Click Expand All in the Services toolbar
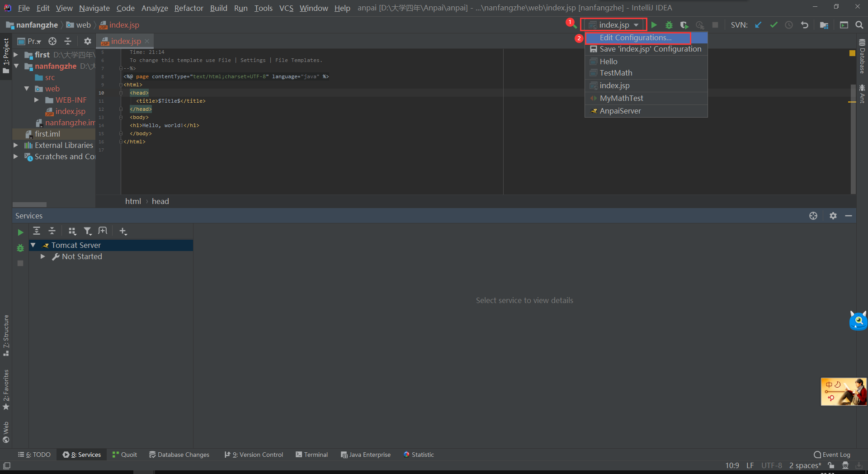868x474 pixels. 37,231
